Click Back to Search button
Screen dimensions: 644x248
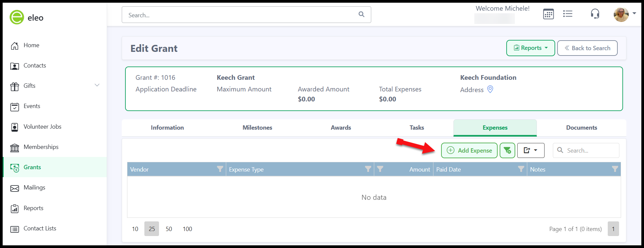point(587,48)
